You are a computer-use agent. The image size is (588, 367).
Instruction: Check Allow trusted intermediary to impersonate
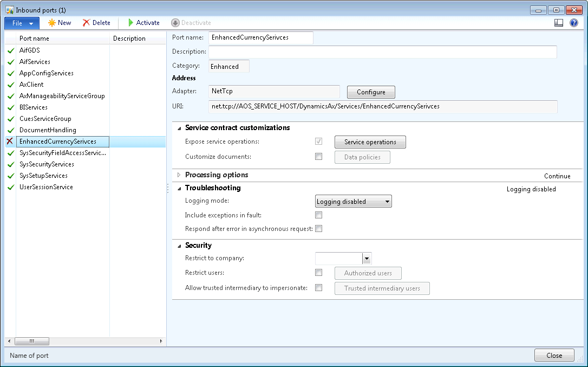pos(319,287)
